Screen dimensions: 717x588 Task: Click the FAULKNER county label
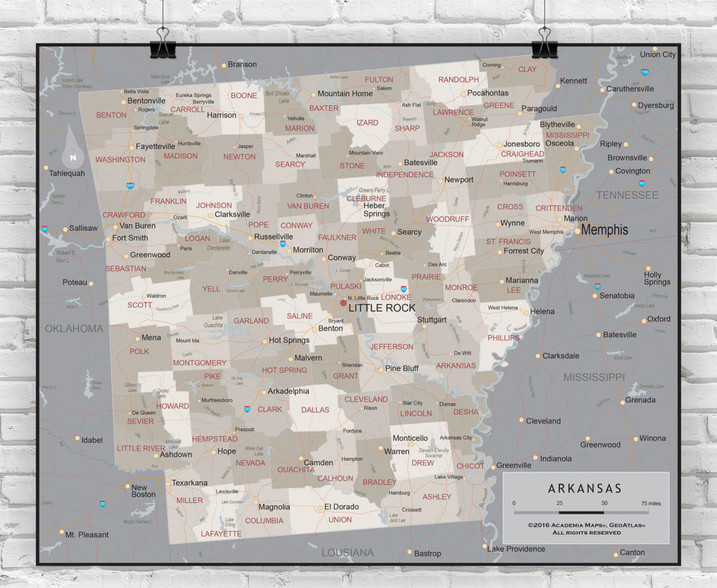(337, 237)
